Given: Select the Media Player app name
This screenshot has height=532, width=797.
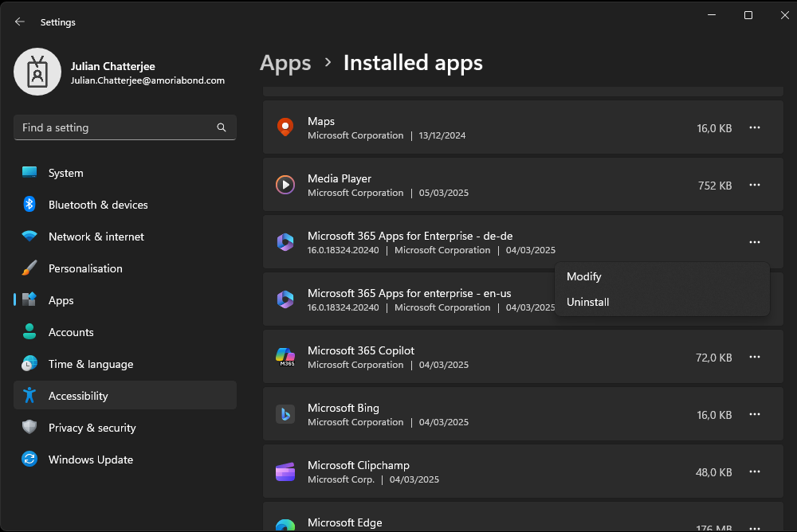Looking at the screenshot, I should 339,179.
